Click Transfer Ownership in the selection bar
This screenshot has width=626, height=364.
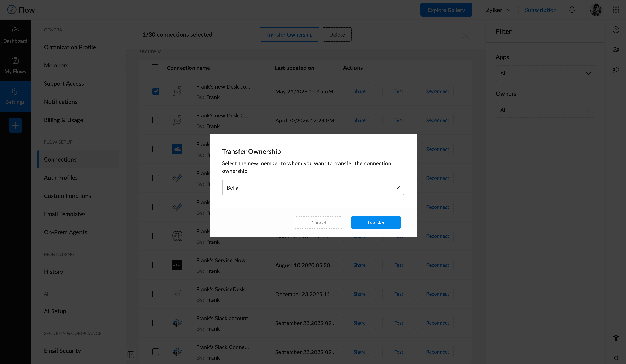[289, 35]
